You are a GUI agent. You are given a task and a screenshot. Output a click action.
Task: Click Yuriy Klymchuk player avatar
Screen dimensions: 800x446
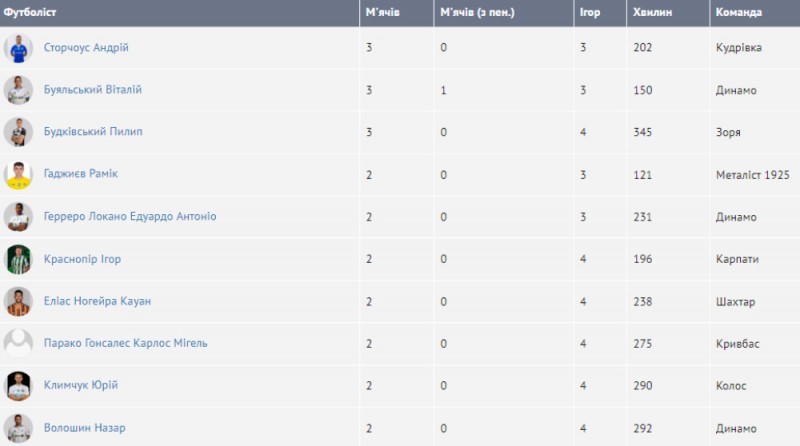(x=18, y=386)
